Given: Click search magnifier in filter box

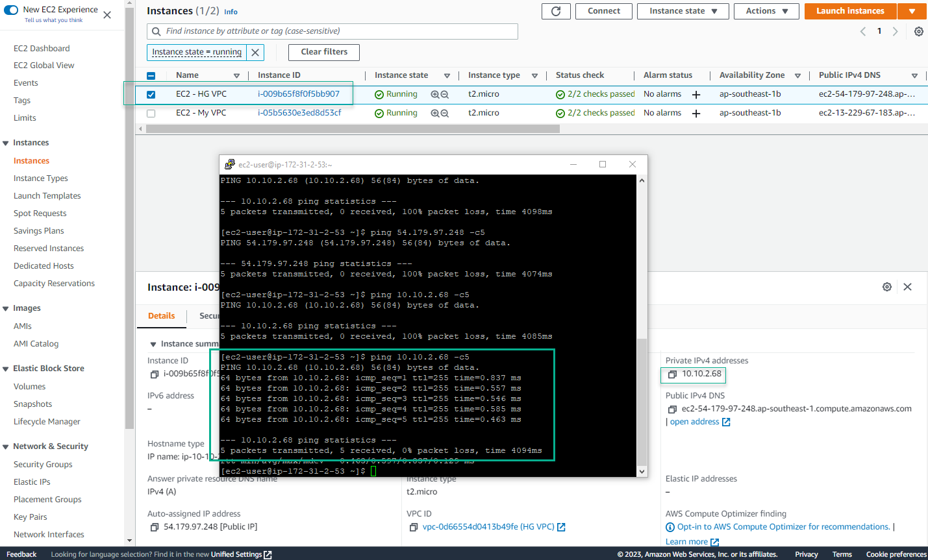Looking at the screenshot, I should (x=157, y=31).
